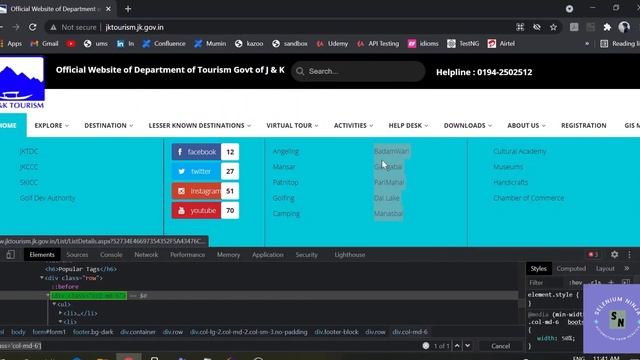Open DevTools more options menu
This screenshot has width=640, height=360.
click(x=629, y=255)
